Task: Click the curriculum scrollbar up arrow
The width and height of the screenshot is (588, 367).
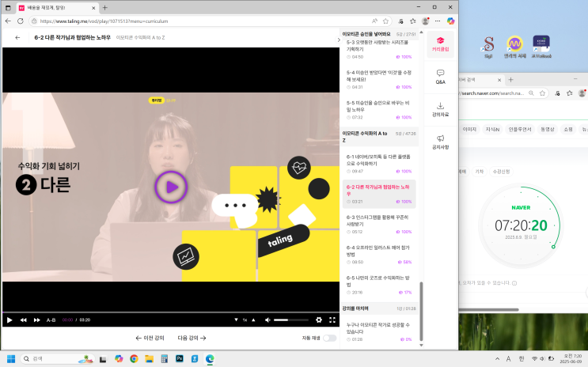Action: (421, 32)
